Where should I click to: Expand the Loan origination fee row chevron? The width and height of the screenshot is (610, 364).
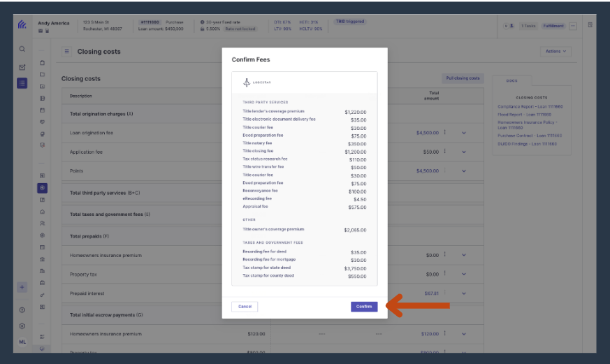click(464, 133)
